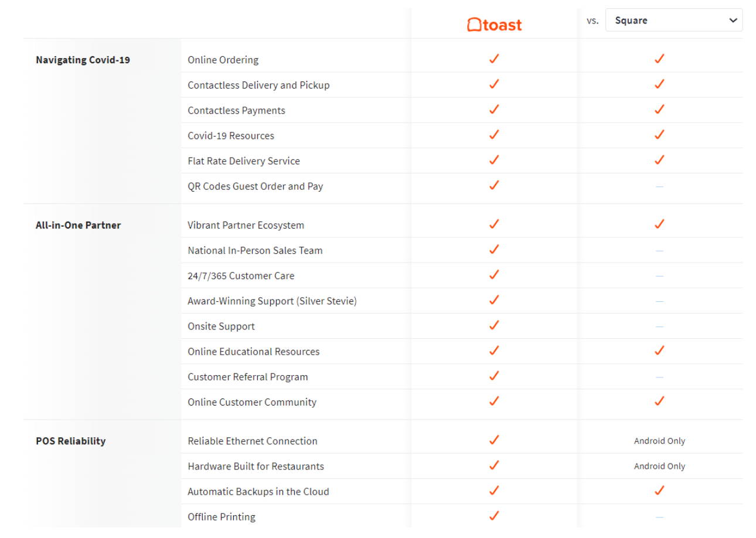Click the Offline Printing feature label

(222, 517)
